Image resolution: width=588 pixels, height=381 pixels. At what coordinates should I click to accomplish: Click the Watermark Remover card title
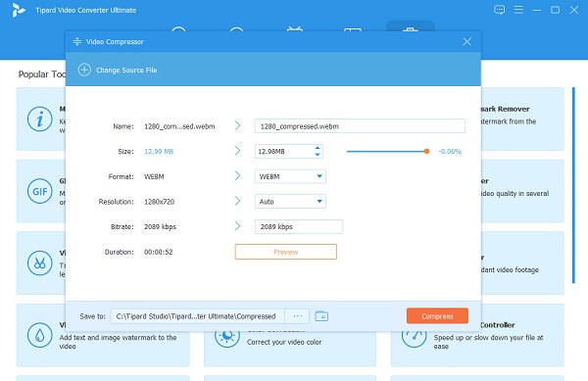505,109
